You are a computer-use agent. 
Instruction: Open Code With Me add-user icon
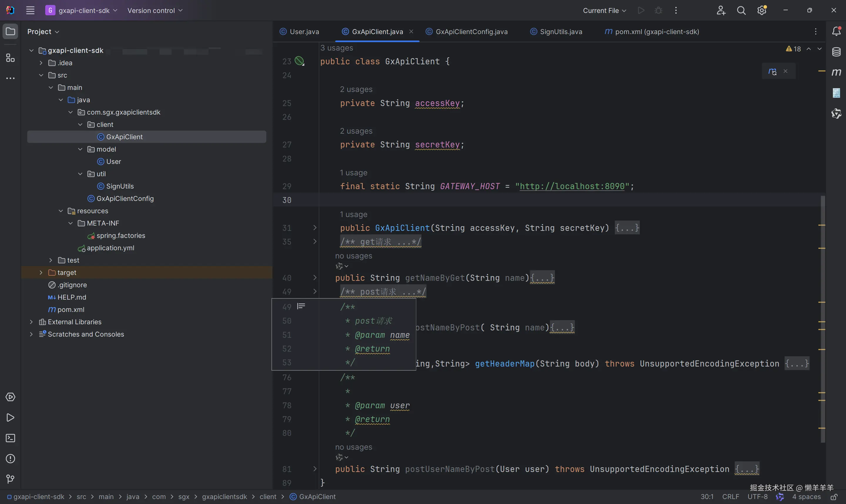tap(721, 10)
